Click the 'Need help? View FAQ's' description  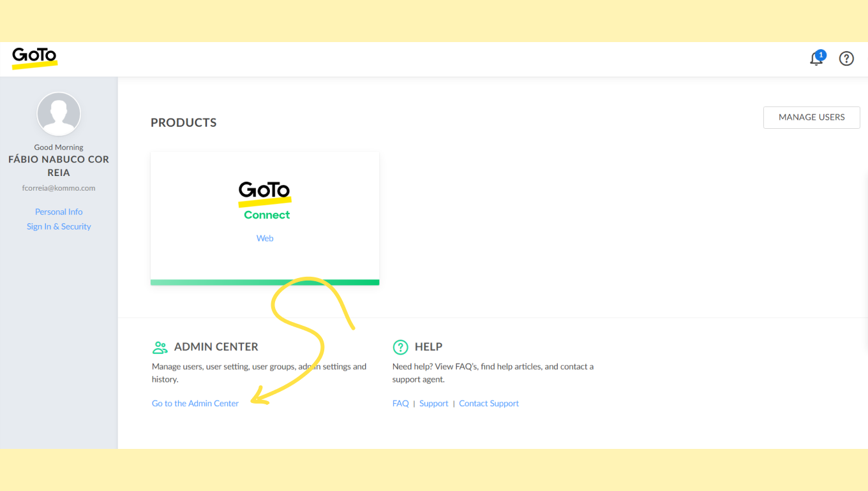click(x=493, y=373)
